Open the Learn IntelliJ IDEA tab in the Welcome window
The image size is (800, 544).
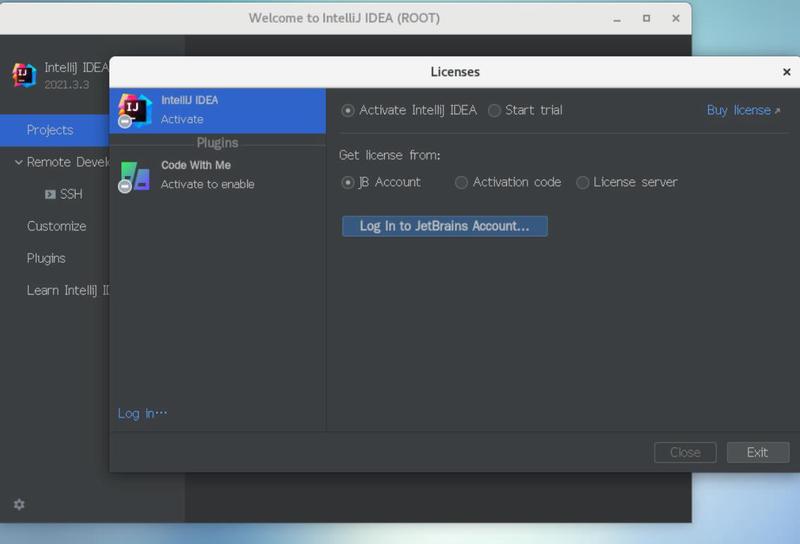tap(68, 290)
